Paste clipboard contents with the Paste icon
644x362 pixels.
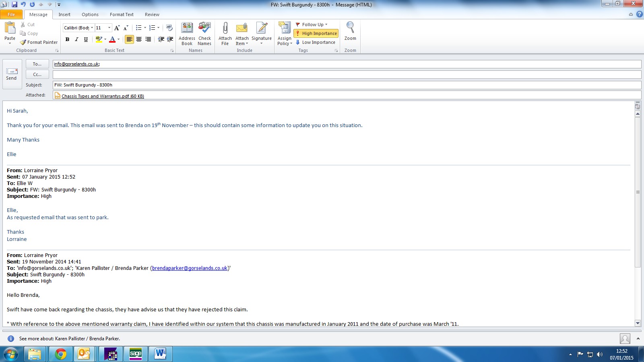(10, 28)
